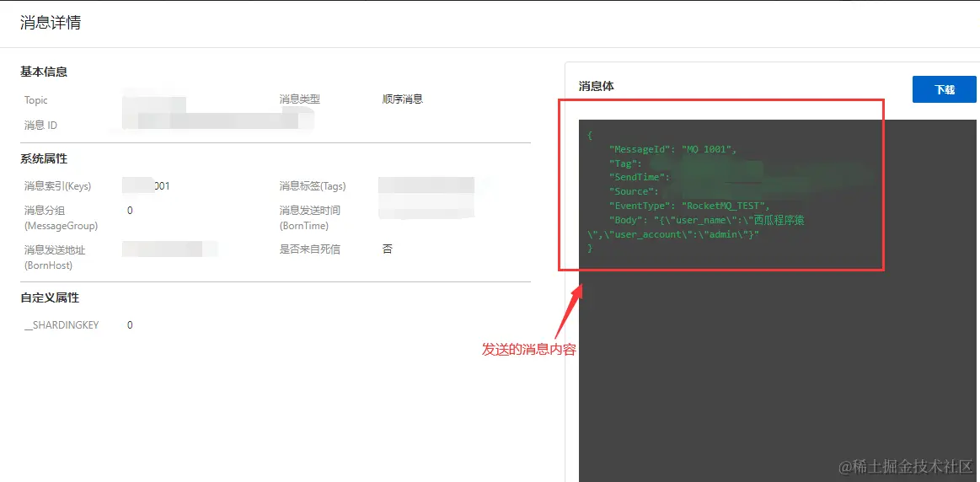Select the 基本信息 section heading

(44, 72)
